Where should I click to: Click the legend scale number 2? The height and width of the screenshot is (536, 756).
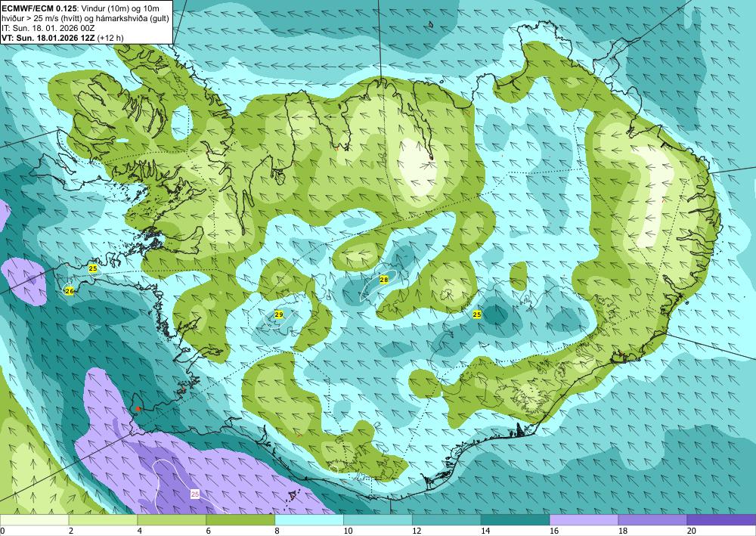(x=71, y=531)
